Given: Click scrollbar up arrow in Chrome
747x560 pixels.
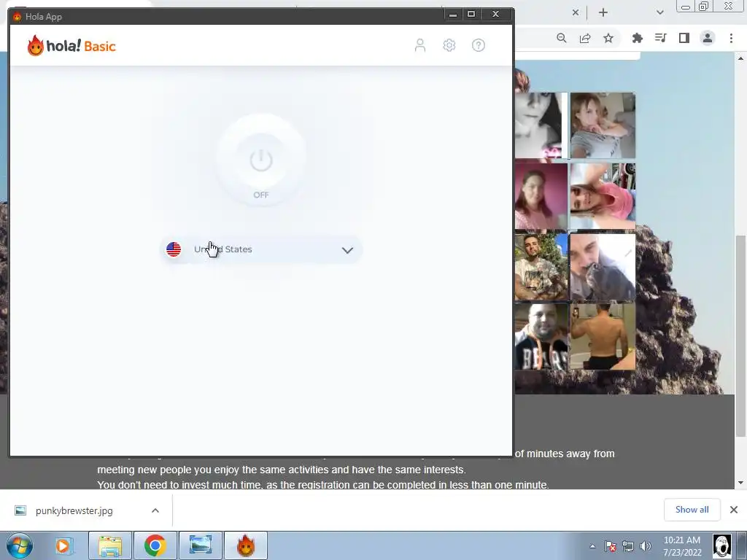Looking at the screenshot, I should coord(740,58).
